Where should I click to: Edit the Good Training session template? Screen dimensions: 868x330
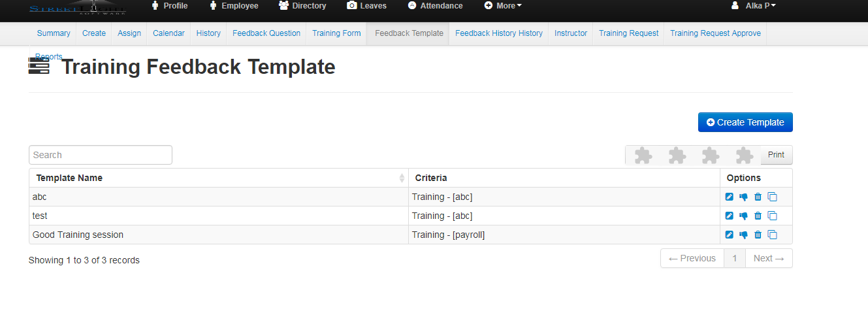pyautogui.click(x=730, y=235)
